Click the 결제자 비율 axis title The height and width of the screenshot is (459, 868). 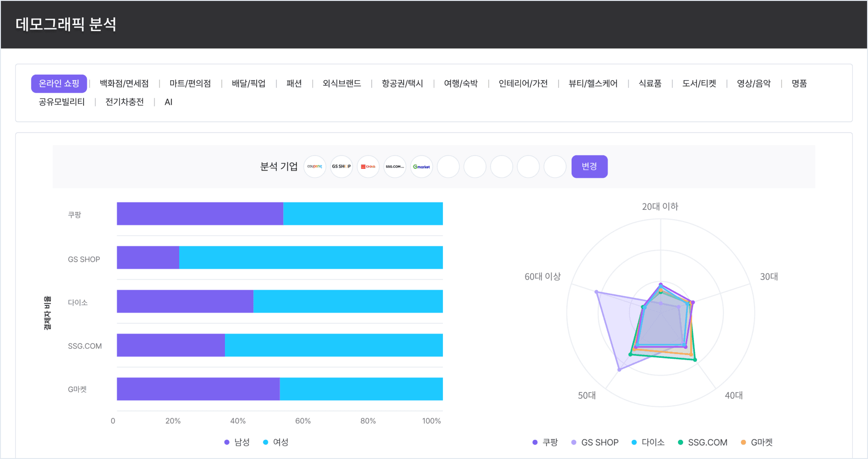(x=47, y=313)
